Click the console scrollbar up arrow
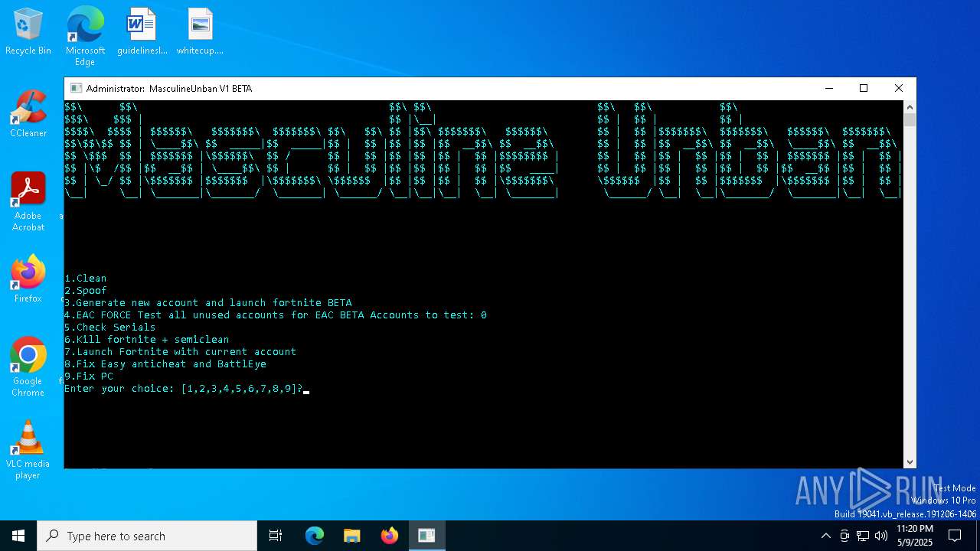The image size is (980, 551). (x=910, y=106)
